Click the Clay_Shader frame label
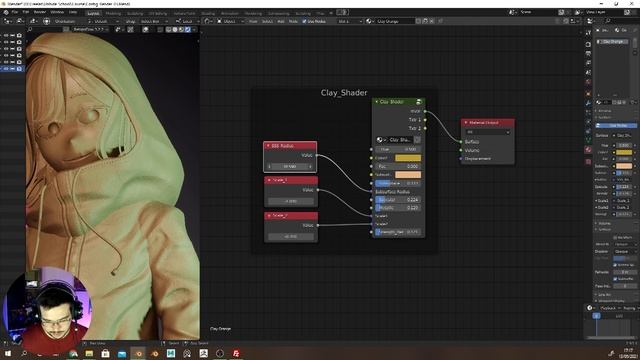This screenshot has height=360, width=640. tap(344, 93)
